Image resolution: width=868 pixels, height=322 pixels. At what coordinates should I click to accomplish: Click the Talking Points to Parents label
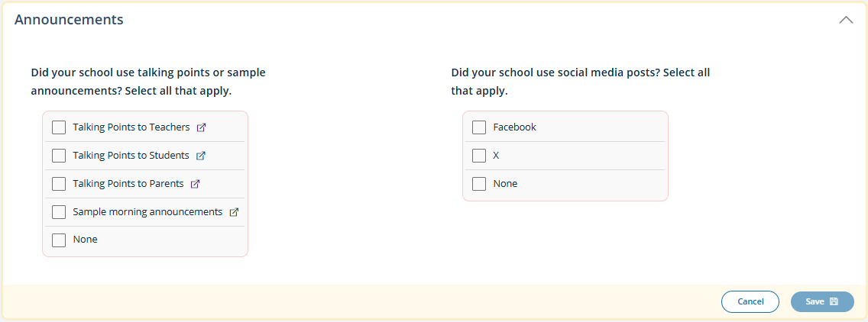point(128,184)
